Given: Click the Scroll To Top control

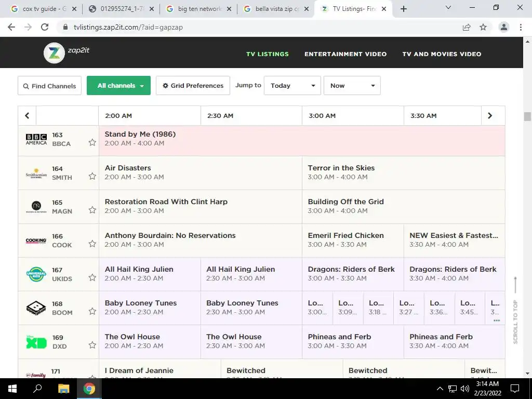Looking at the screenshot, I should 515,311.
